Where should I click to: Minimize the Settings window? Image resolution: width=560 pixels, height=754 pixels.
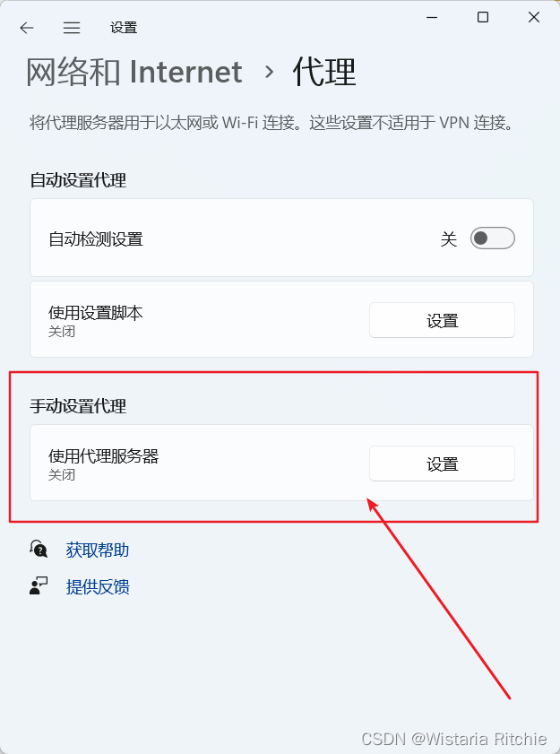(x=432, y=17)
